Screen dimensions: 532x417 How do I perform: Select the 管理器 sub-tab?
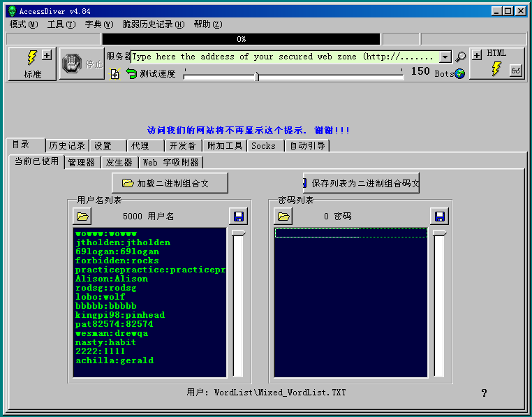tap(82, 162)
